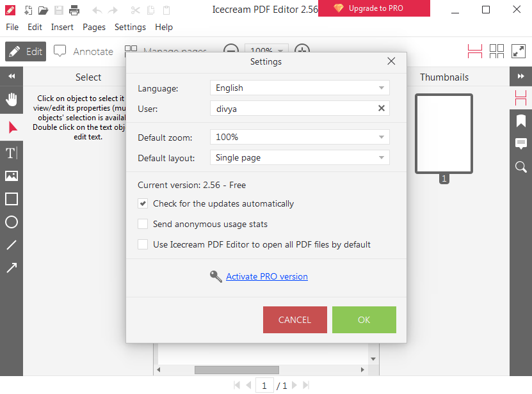Screen dimensions: 532x394
Task: Select the Hand pan tool
Action: click(x=12, y=100)
